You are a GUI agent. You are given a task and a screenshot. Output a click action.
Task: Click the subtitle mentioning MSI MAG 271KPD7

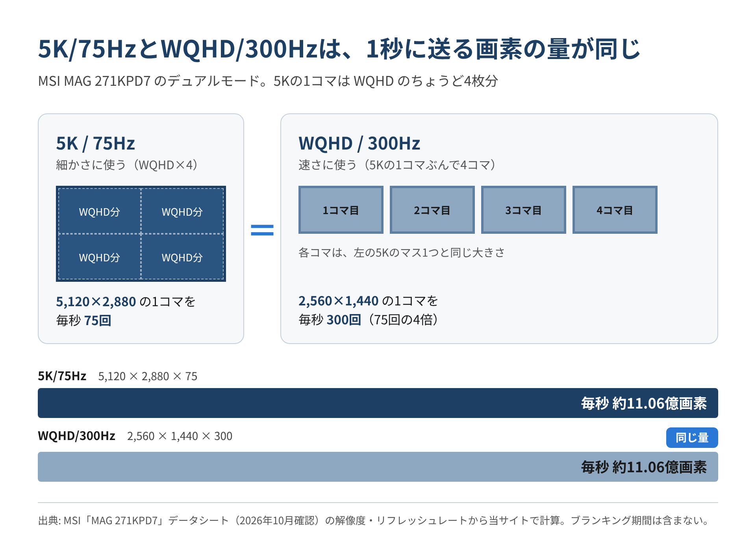tap(268, 81)
